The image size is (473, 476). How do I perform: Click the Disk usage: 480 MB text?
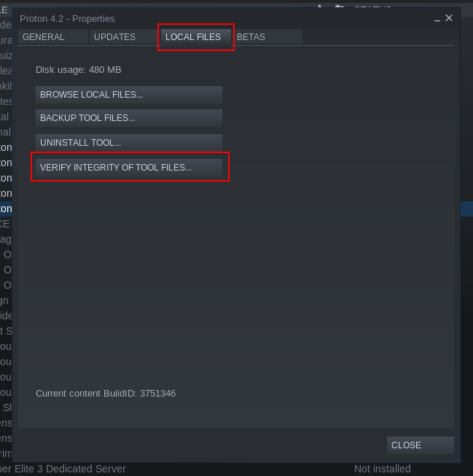click(x=78, y=70)
